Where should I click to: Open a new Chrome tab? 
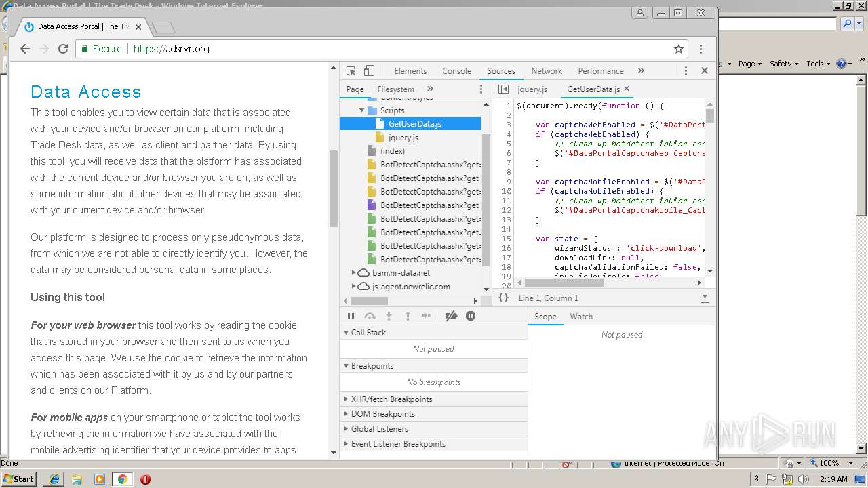(163, 28)
